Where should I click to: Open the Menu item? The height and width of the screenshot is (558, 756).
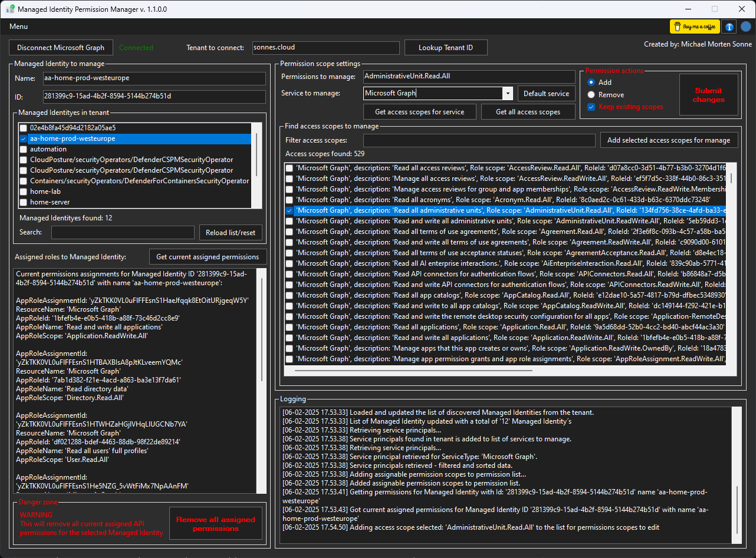click(x=18, y=27)
